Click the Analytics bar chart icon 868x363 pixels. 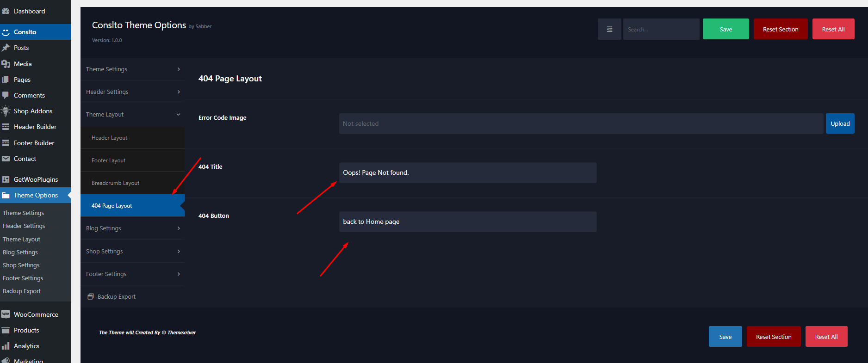pyautogui.click(x=6, y=346)
